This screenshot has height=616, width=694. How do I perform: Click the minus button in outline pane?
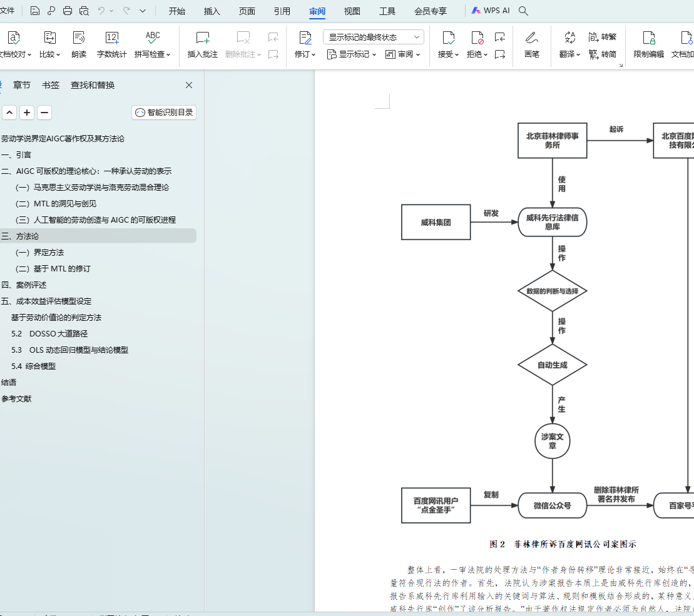pos(44,113)
